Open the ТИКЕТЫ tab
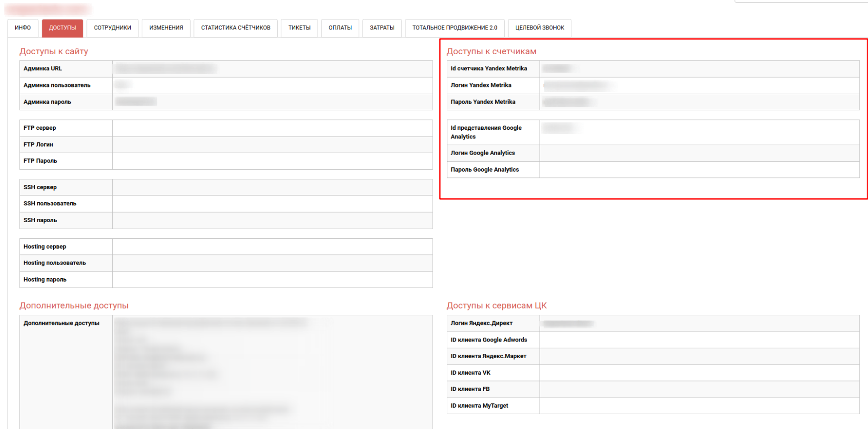Screen dimensions: 868x429 (299, 28)
